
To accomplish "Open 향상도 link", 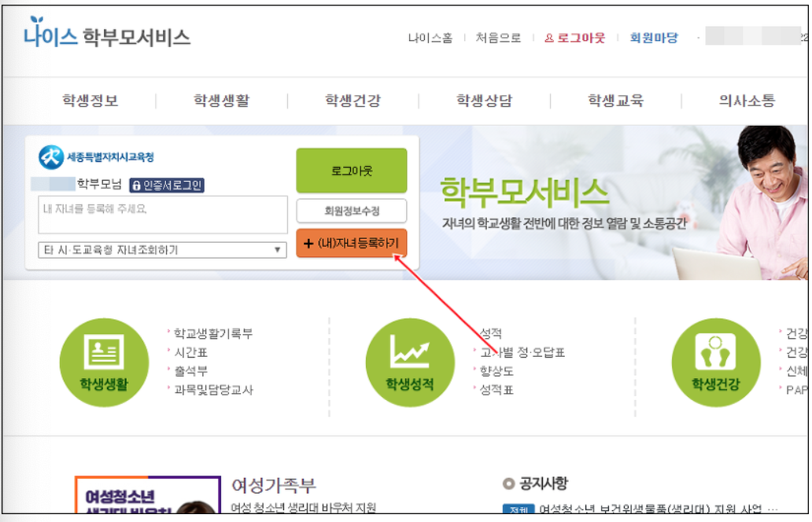I will pyautogui.click(x=496, y=371).
